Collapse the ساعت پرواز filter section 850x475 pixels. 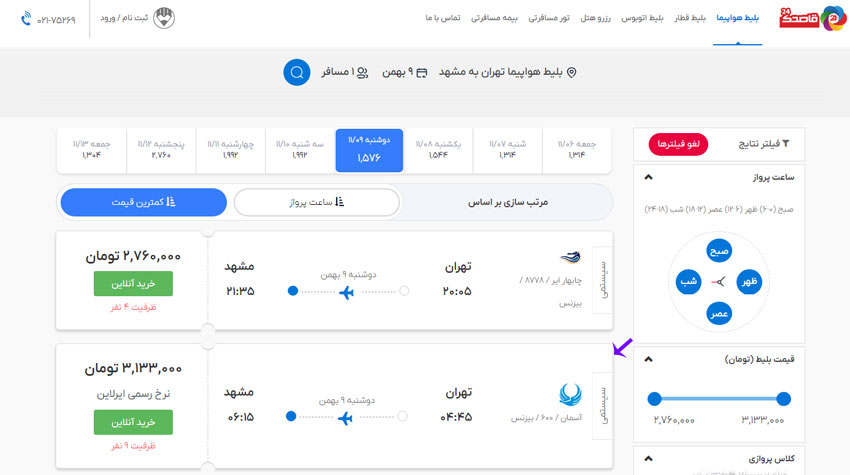coord(648,177)
